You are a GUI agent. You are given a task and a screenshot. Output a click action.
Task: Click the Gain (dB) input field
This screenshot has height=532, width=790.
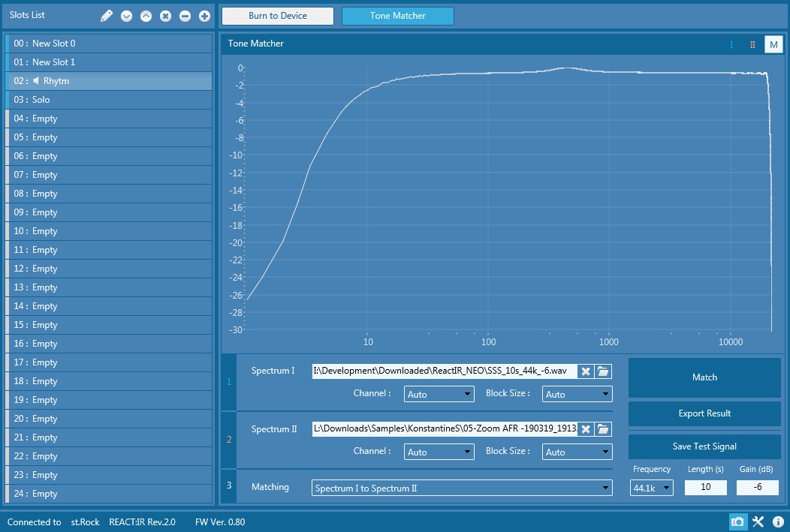coord(757,487)
